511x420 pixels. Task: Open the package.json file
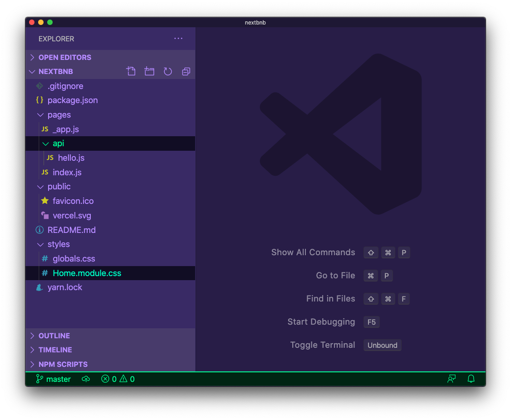72,100
